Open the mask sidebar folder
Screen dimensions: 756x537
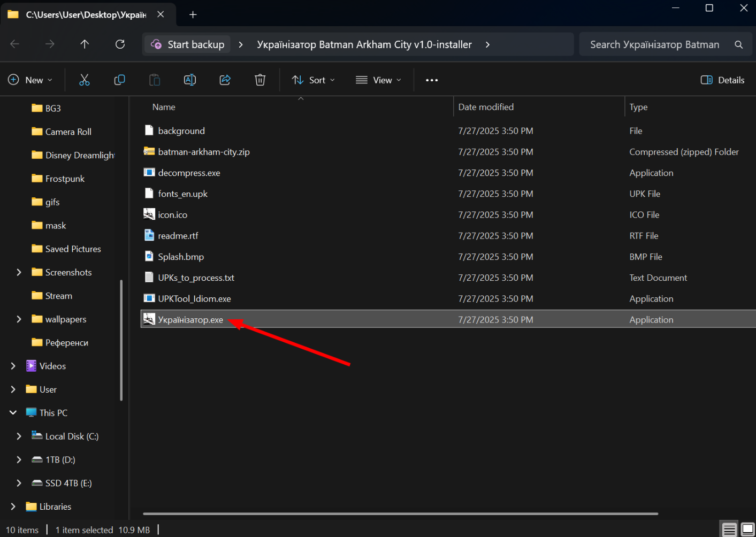49,226
